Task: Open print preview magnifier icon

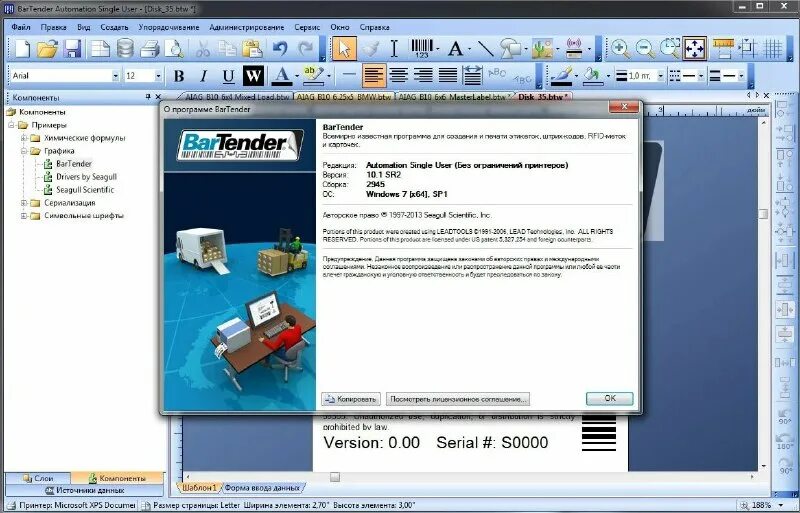Action: coord(174,49)
